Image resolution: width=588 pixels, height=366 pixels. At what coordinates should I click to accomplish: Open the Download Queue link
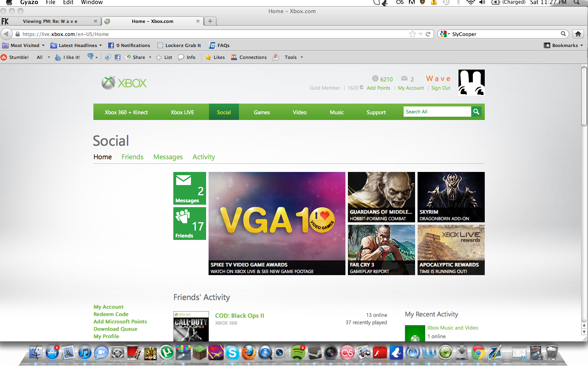116,329
